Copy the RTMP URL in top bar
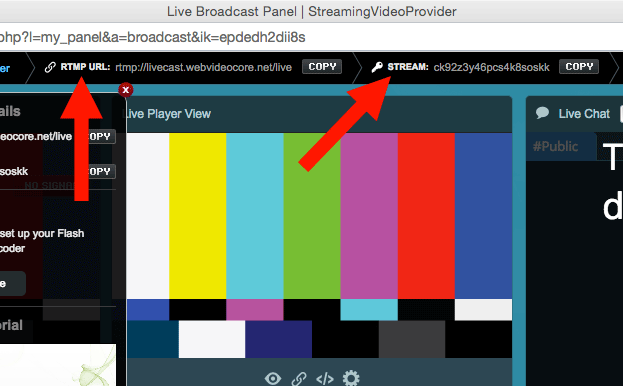The image size is (623, 386). (322, 67)
